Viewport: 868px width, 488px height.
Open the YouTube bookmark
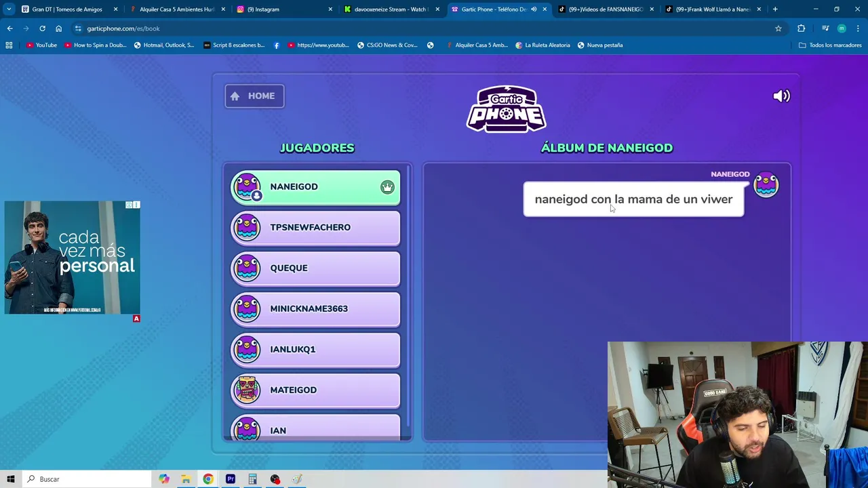tap(41, 45)
